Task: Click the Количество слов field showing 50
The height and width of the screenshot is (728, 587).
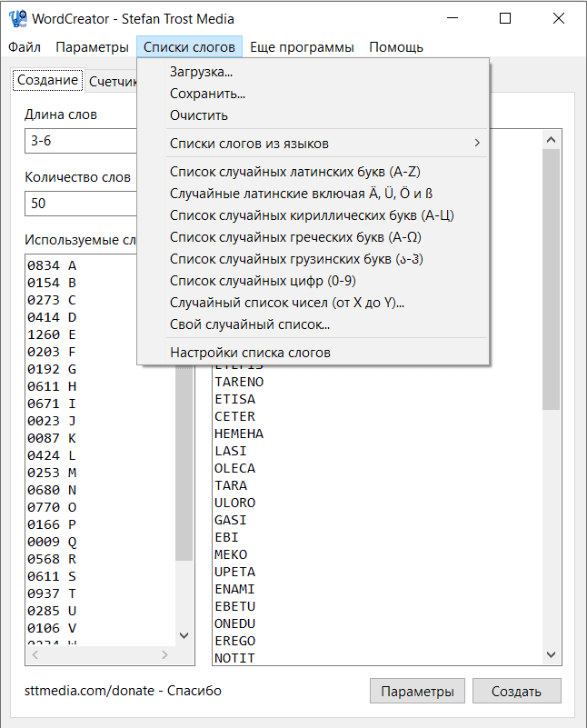Action: coord(81,204)
